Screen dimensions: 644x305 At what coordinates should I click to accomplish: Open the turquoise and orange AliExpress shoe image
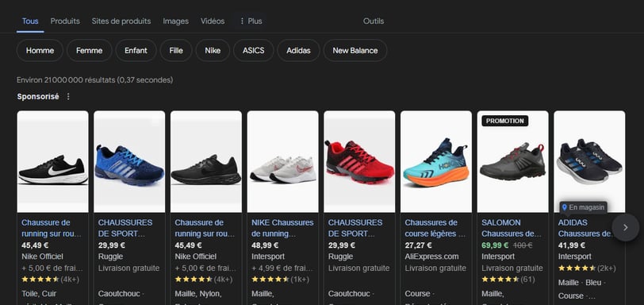(x=436, y=161)
